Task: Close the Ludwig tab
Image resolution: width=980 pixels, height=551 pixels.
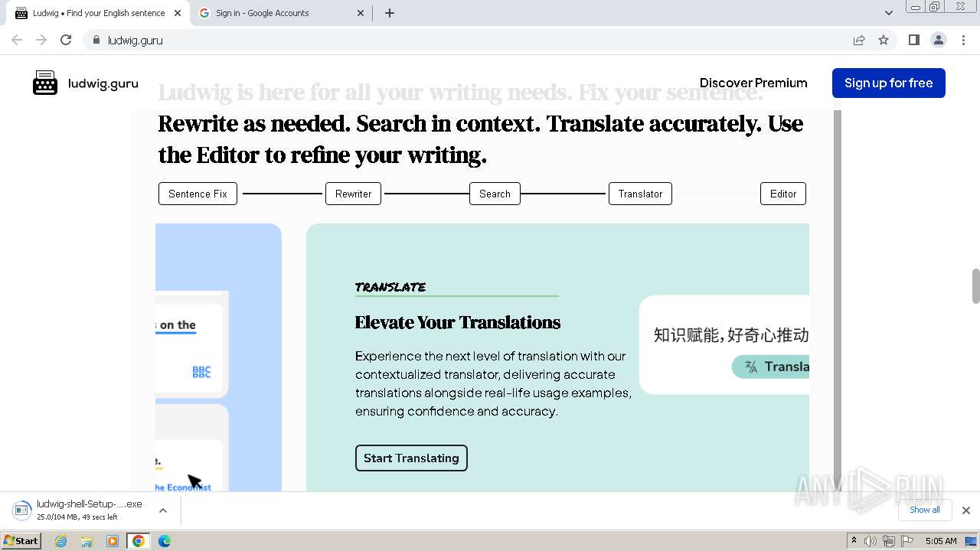Action: click(178, 13)
